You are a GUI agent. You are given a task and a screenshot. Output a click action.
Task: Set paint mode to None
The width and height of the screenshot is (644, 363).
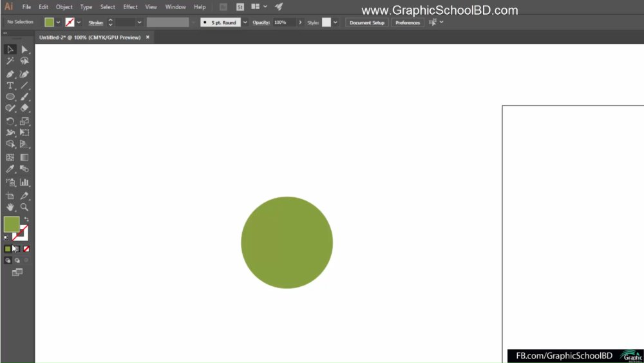coord(26,249)
